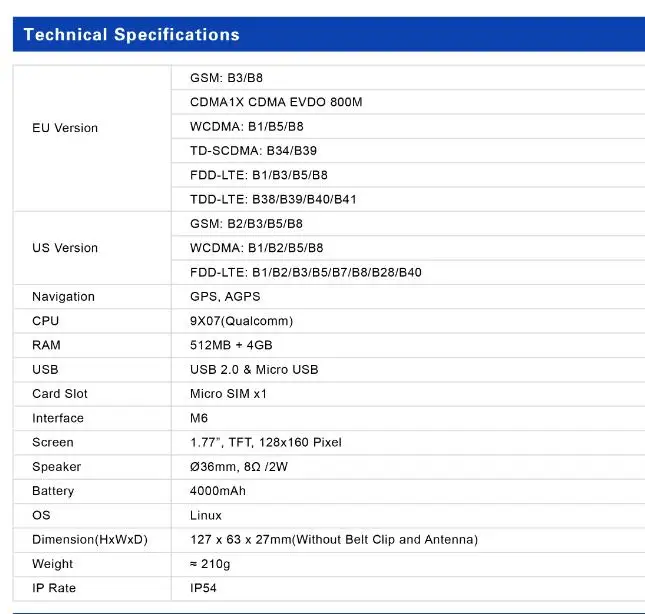Select the '4000mAh' value
Screen dimensions: 645x614
pyautogui.click(x=218, y=491)
